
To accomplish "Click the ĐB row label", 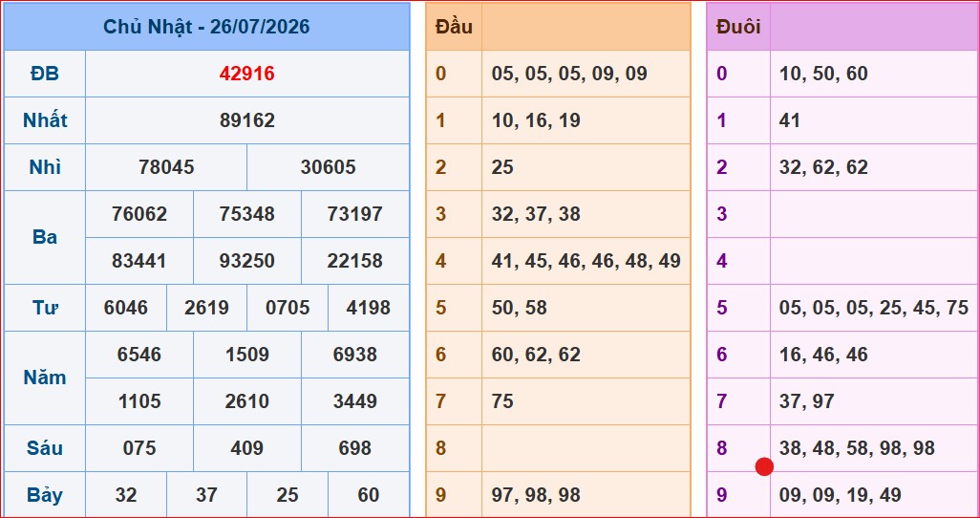I will tap(44, 74).
